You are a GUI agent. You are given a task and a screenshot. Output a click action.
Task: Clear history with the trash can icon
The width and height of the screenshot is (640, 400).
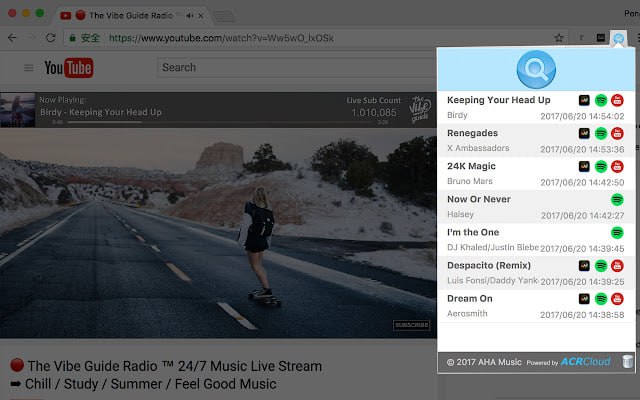(x=627, y=362)
